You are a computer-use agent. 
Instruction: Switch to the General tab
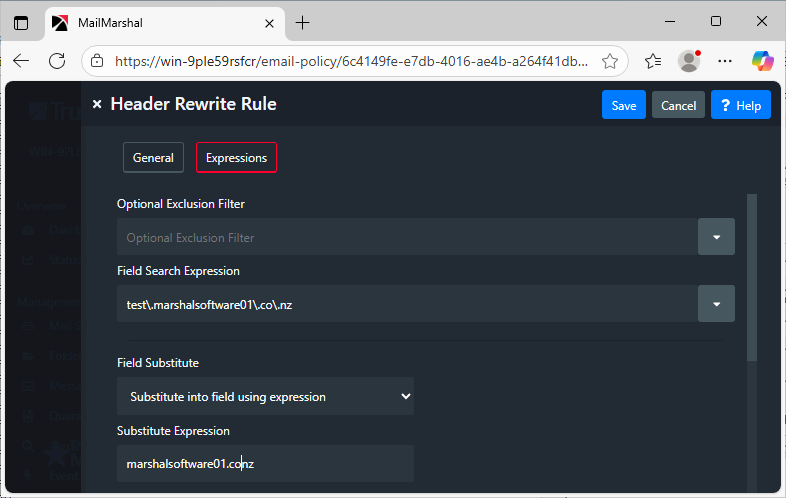click(x=153, y=158)
